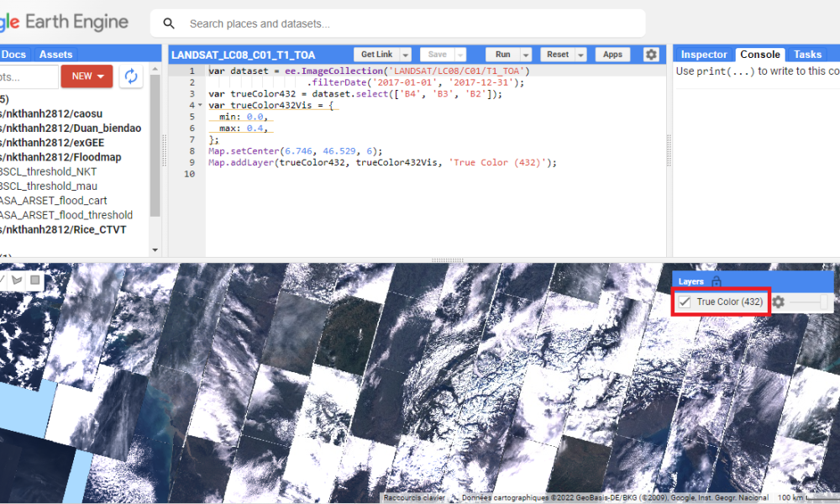Expand the Reset dropdown arrow

pos(580,55)
